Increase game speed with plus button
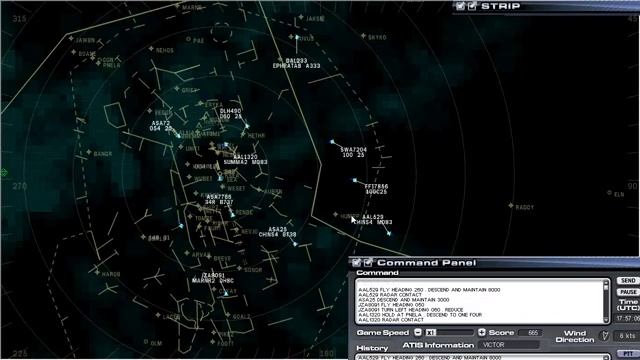This screenshot has width=640, height=360. click(482, 333)
